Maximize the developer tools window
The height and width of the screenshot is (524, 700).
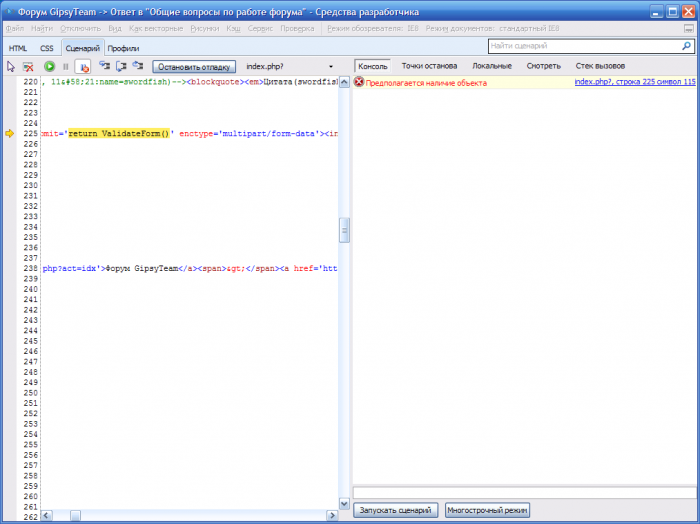[x=673, y=12]
